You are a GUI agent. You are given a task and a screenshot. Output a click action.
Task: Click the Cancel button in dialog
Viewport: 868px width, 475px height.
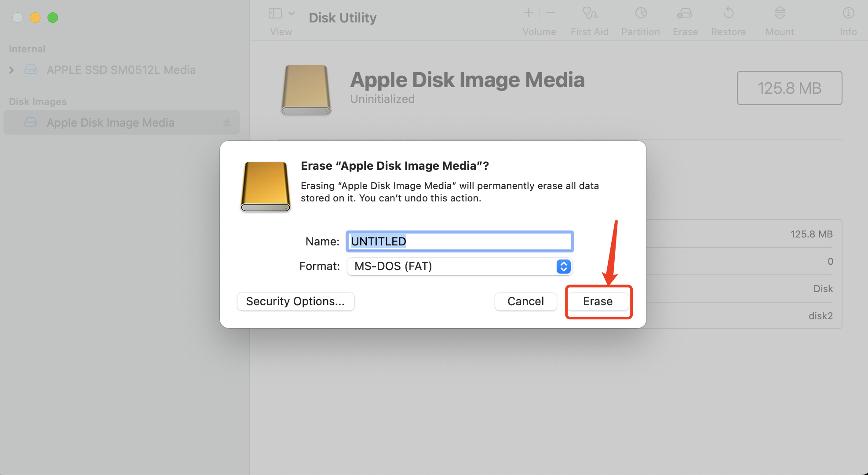point(525,301)
